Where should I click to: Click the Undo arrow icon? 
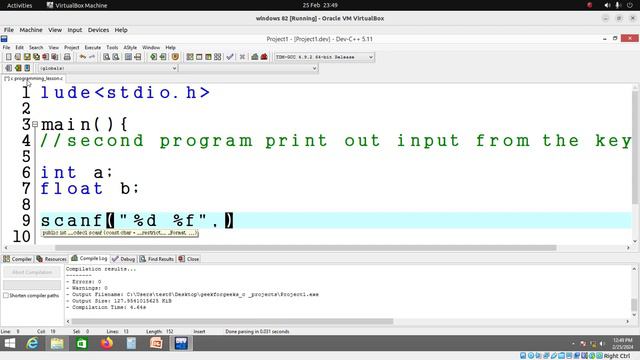coord(83,57)
